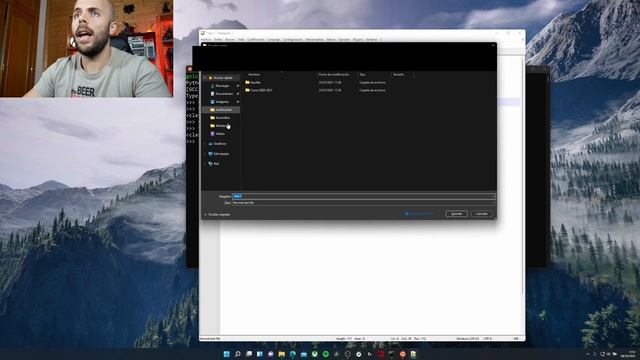Sort files by the Nombre column header
Viewport: 640px width, 360px height.
254,74
